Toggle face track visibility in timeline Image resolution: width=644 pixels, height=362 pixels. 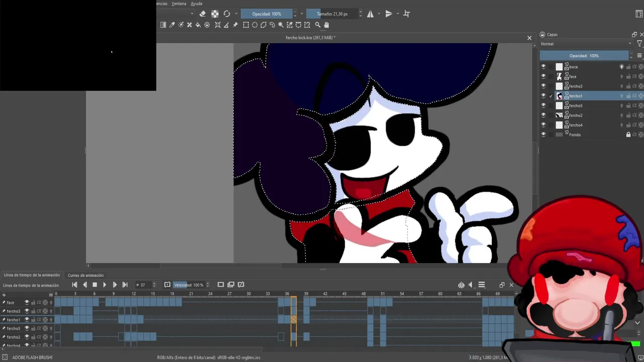[27, 302]
